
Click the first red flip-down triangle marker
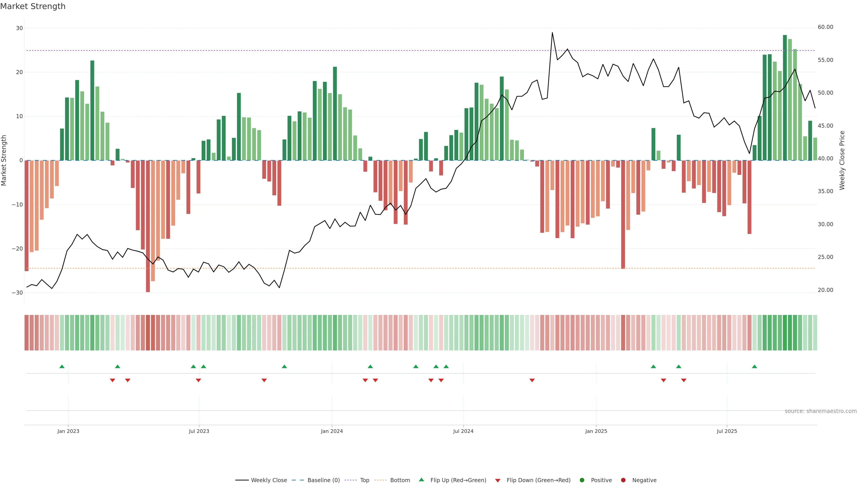coord(113,380)
